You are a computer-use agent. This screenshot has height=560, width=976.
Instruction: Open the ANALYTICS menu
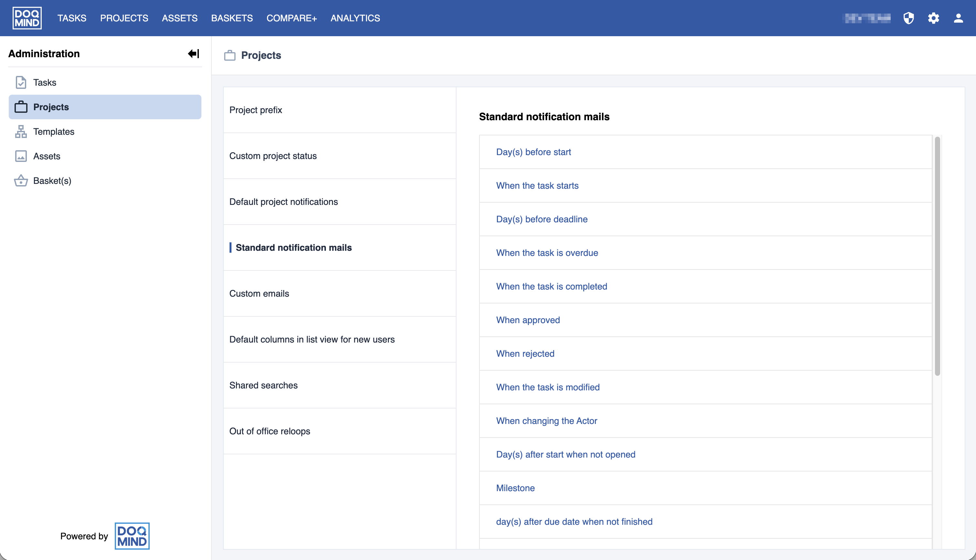click(355, 18)
